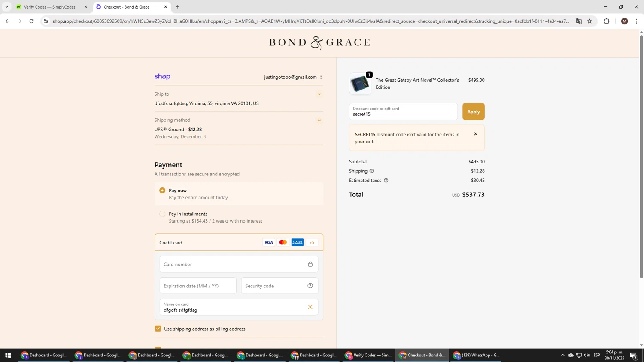Click the American Express icon
This screenshot has height=362, width=644.
point(298,242)
